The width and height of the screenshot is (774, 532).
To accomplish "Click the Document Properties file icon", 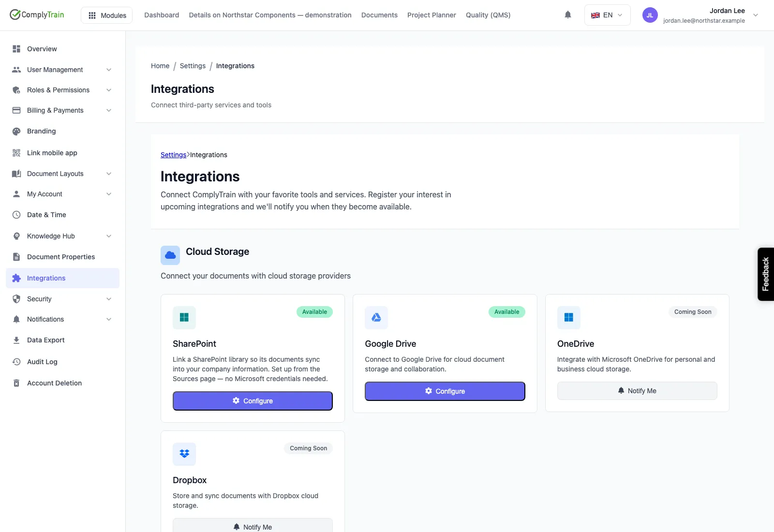I will (x=16, y=257).
